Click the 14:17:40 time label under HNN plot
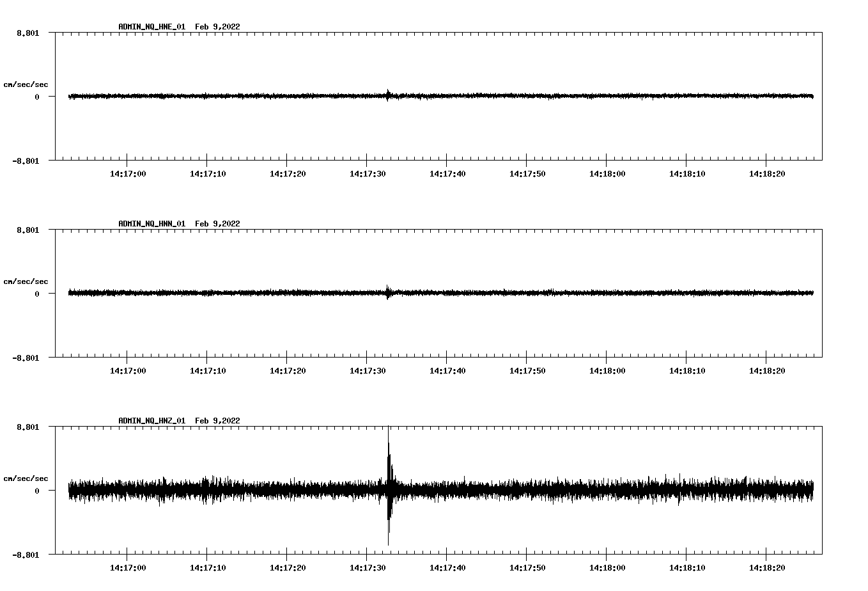868x591 pixels. point(447,370)
